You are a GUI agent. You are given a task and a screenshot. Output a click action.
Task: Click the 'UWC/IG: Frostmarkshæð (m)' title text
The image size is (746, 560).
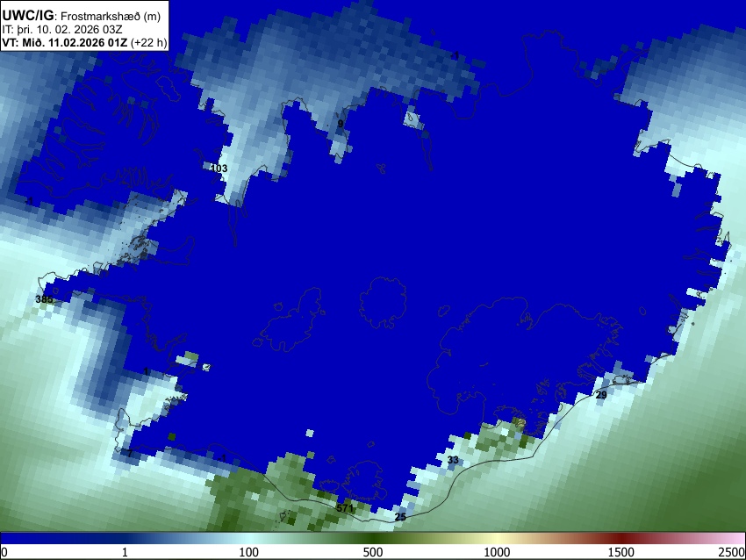click(82, 16)
